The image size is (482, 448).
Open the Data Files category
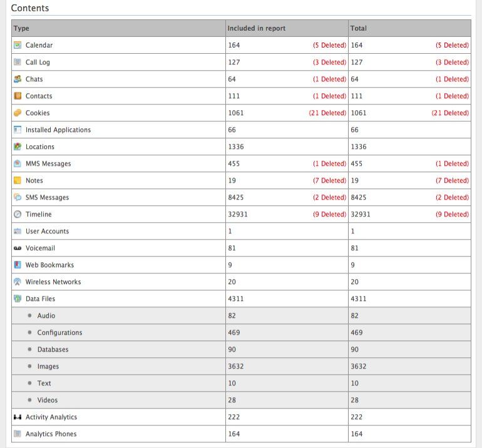coord(40,298)
